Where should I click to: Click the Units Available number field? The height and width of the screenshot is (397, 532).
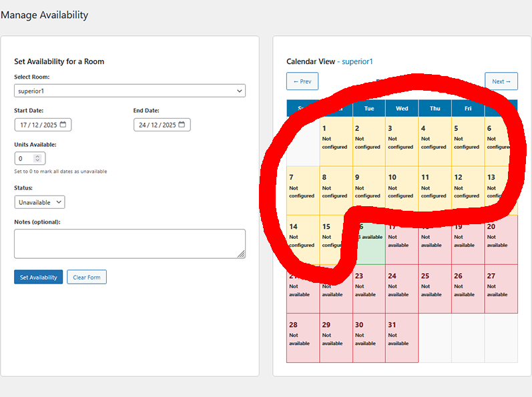pyautogui.click(x=30, y=158)
